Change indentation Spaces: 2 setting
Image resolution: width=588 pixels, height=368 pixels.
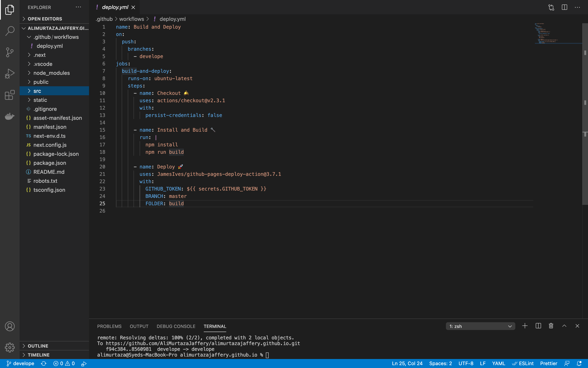441,363
